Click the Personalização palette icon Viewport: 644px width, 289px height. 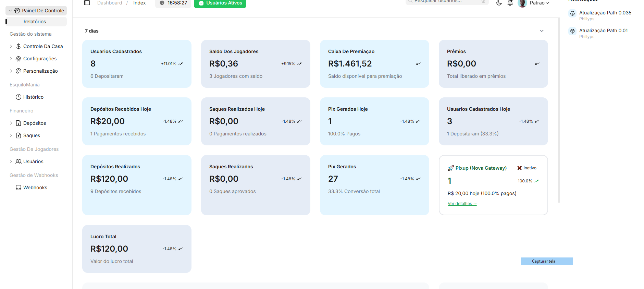[x=18, y=71]
